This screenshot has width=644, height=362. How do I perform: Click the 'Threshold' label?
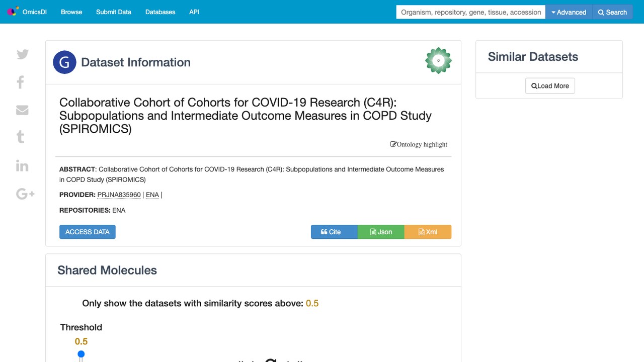[81, 327]
